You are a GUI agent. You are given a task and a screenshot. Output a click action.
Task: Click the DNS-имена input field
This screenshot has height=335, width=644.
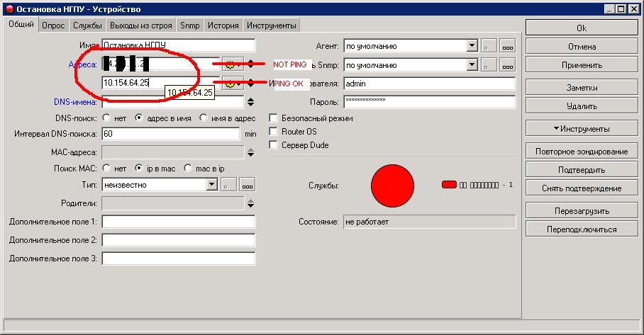click(x=172, y=102)
